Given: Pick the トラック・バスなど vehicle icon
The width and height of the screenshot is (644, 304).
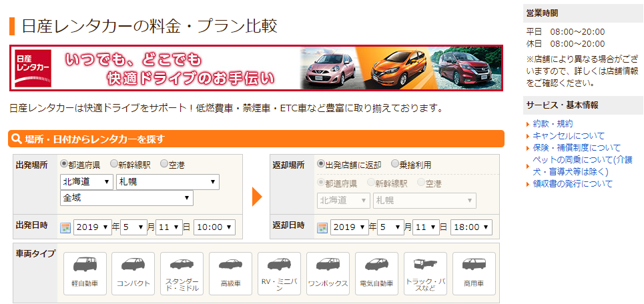Looking at the screenshot, I should click(x=425, y=273).
